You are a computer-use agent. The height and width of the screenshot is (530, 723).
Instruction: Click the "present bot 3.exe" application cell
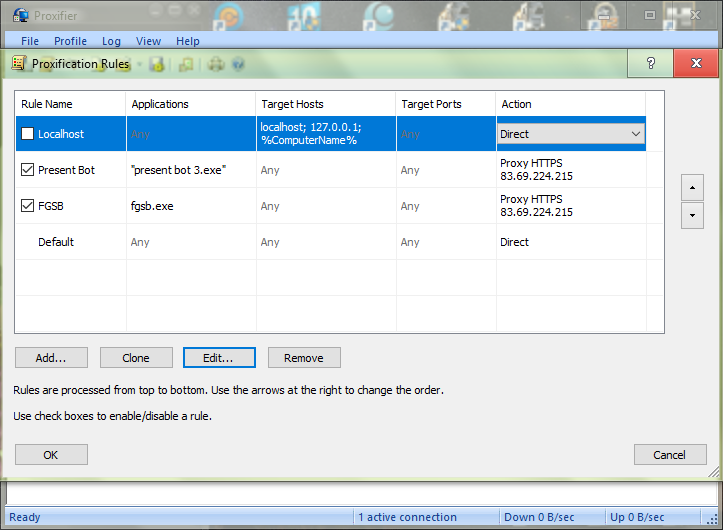tap(191, 170)
